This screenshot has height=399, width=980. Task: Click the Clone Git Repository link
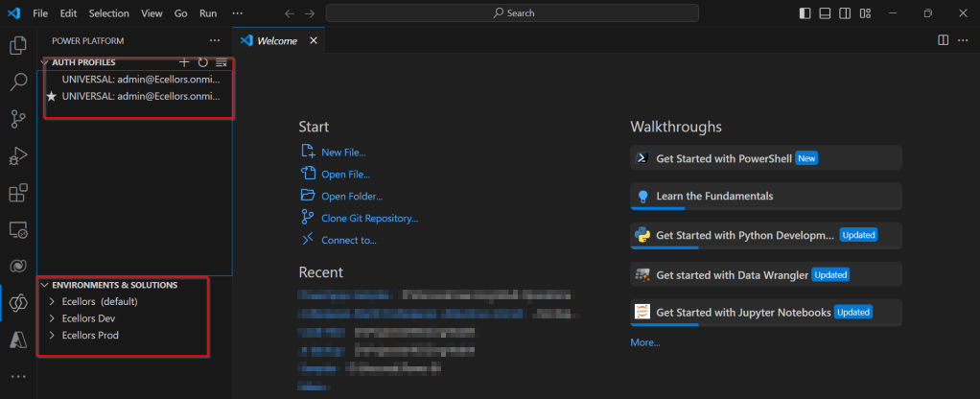click(x=369, y=218)
